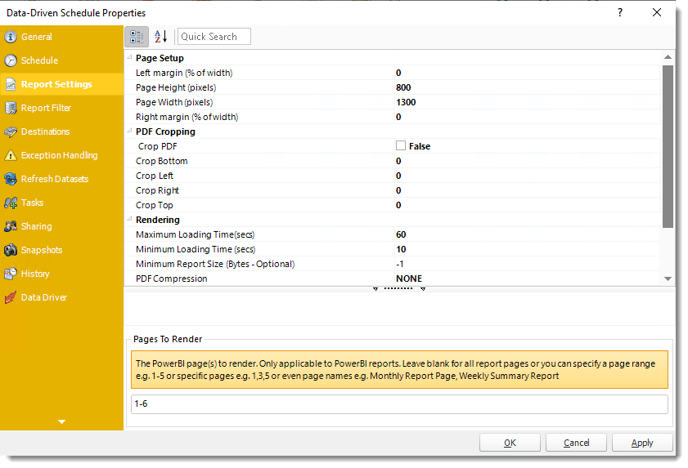Select the Page Height (pixels) row label
The height and width of the screenshot is (468, 688).
tap(176, 87)
